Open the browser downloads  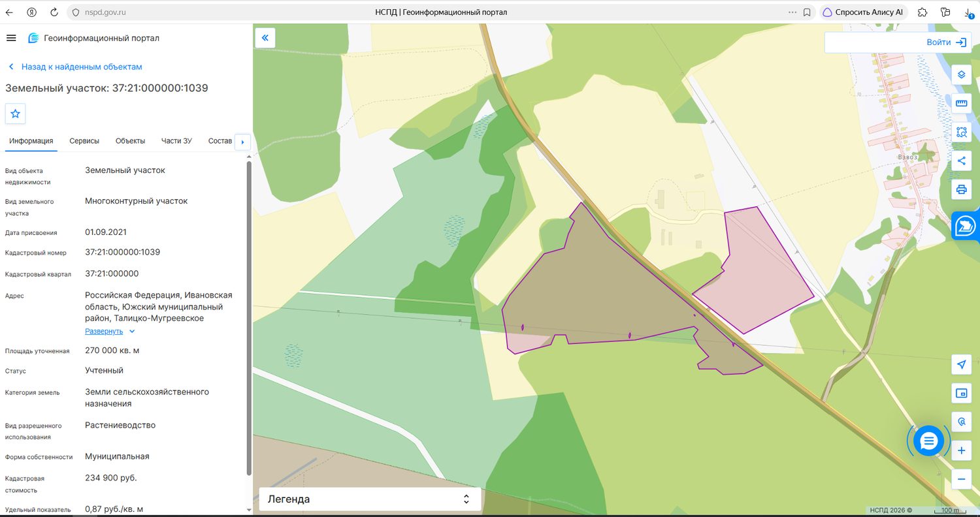(x=968, y=12)
